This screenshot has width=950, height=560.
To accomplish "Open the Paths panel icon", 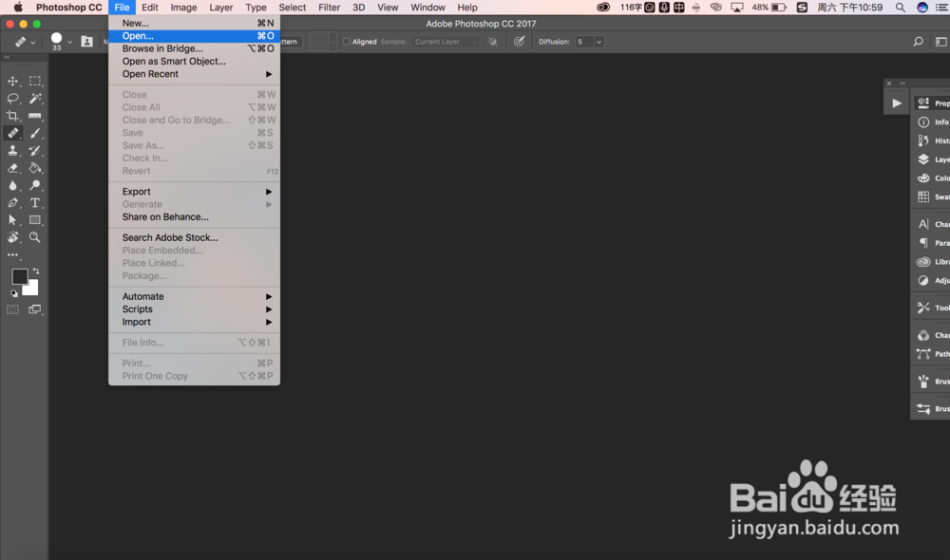I will pyautogui.click(x=923, y=353).
